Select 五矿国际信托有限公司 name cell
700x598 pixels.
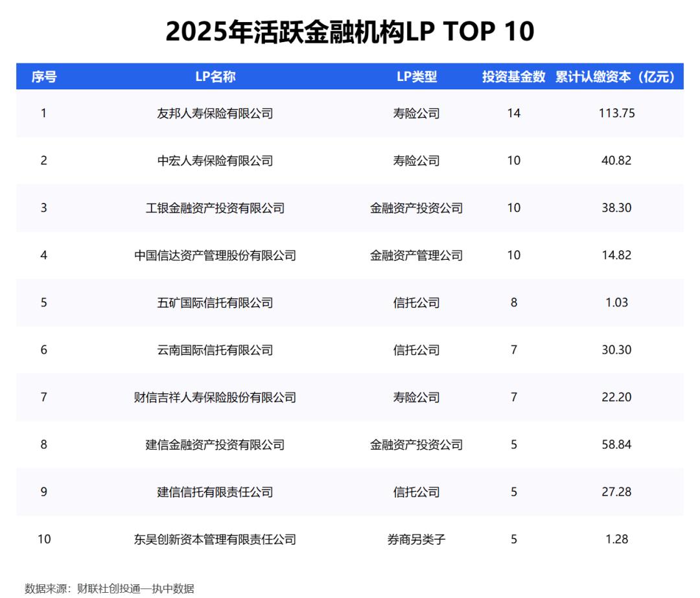click(215, 303)
